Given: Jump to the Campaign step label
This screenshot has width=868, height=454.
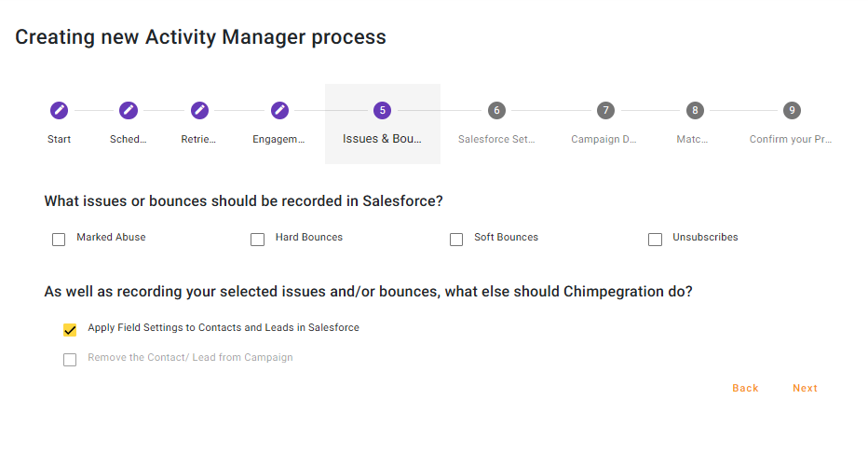Looking at the screenshot, I should pos(604,139).
